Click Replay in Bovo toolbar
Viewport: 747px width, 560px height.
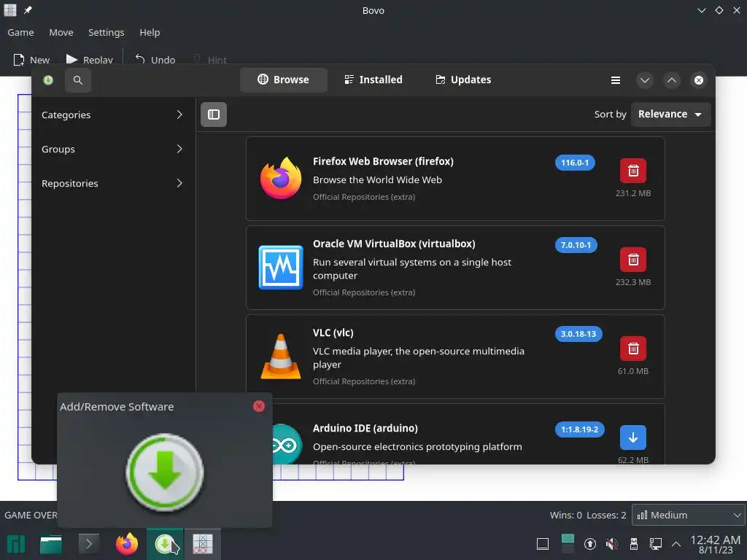pos(89,60)
